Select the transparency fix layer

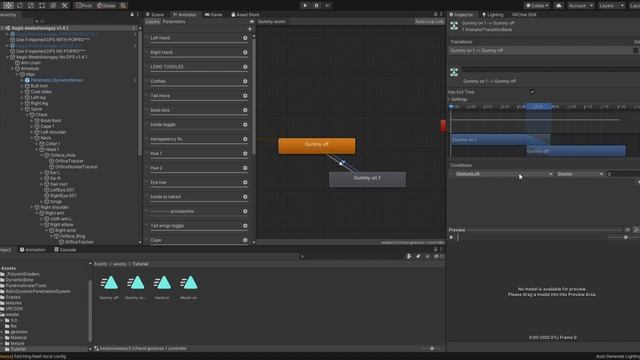[198, 139]
